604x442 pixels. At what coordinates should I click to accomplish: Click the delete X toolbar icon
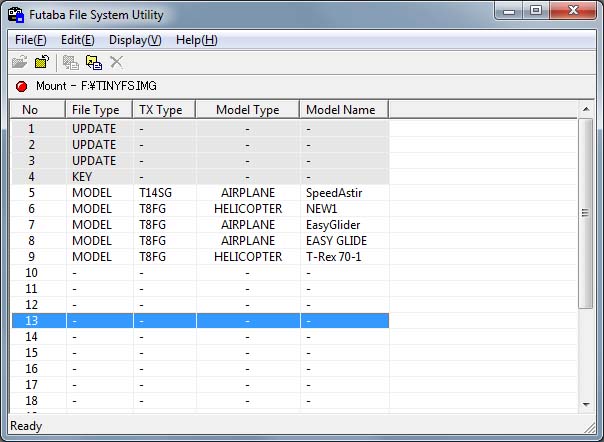click(x=117, y=62)
